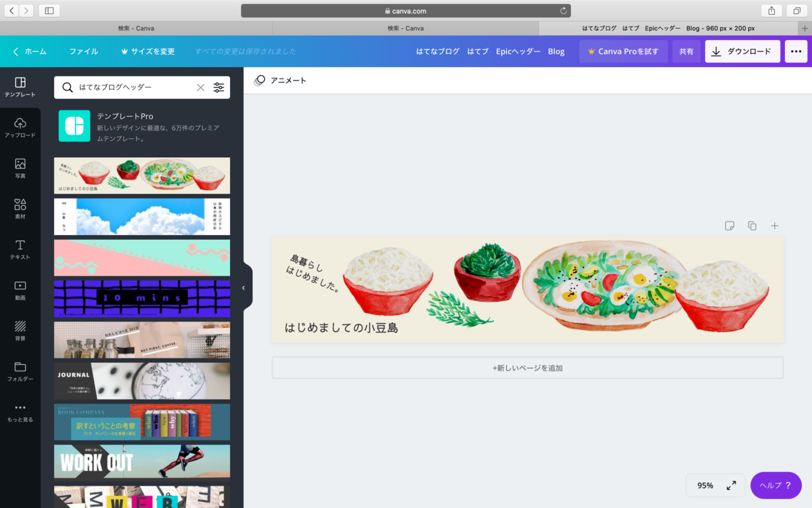Click the Share (共有) button
Viewport: 812px width, 508px height.
click(686, 51)
